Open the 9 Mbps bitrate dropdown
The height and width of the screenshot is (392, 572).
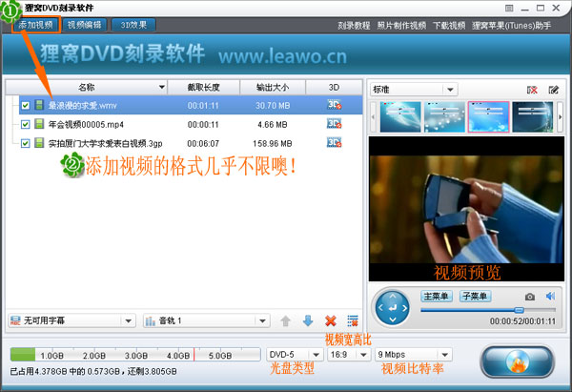[x=414, y=355]
